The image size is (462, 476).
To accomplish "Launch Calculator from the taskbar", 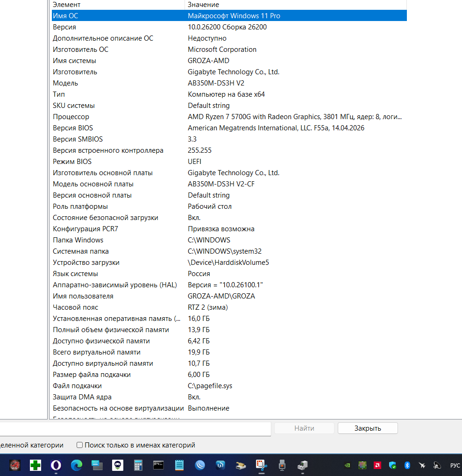I will pos(138,465).
